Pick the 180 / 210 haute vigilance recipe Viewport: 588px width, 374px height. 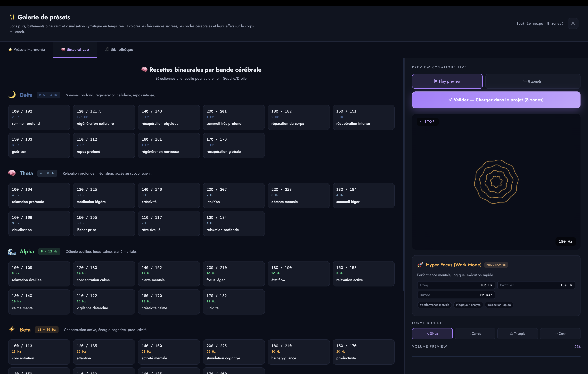pyautogui.click(x=299, y=352)
